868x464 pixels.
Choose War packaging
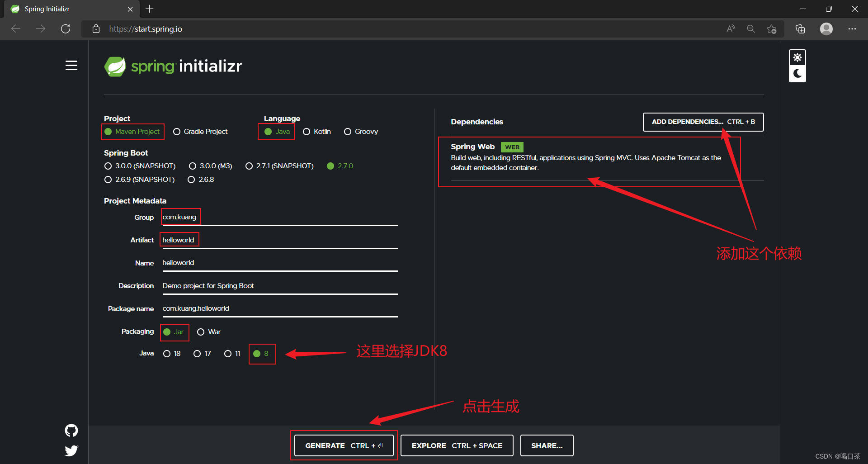click(209, 332)
